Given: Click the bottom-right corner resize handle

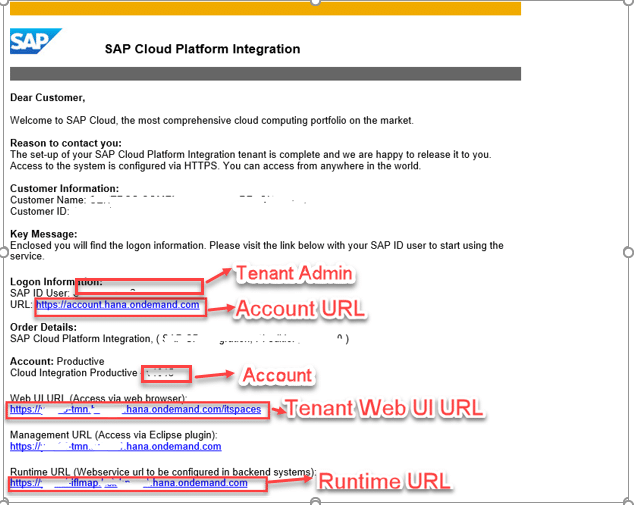Looking at the screenshot, I should [x=630, y=501].
